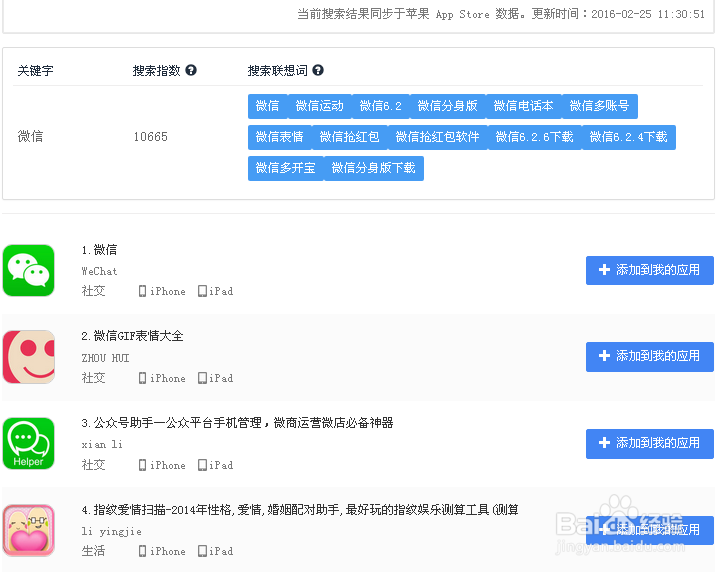This screenshot has width=724, height=572.
Task: Click developer name WeChat
Action: tap(99, 271)
